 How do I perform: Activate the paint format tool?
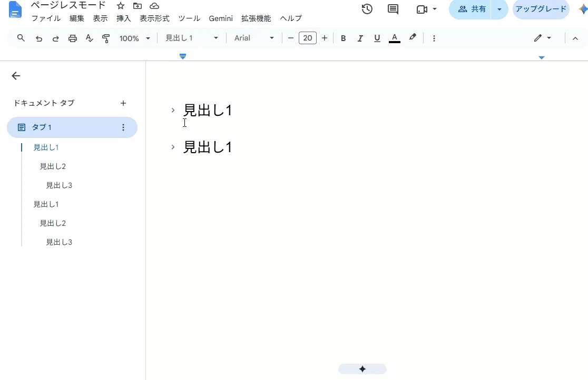pos(106,38)
